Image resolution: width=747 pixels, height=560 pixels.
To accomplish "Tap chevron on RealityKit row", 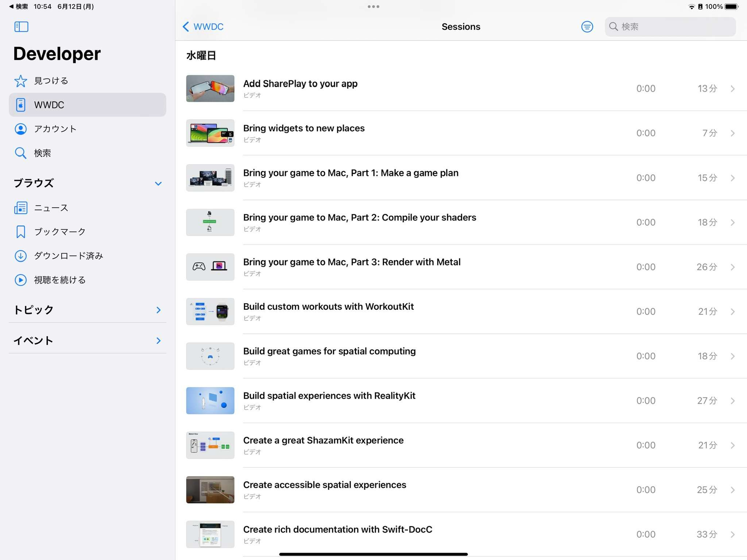I will 732,401.
